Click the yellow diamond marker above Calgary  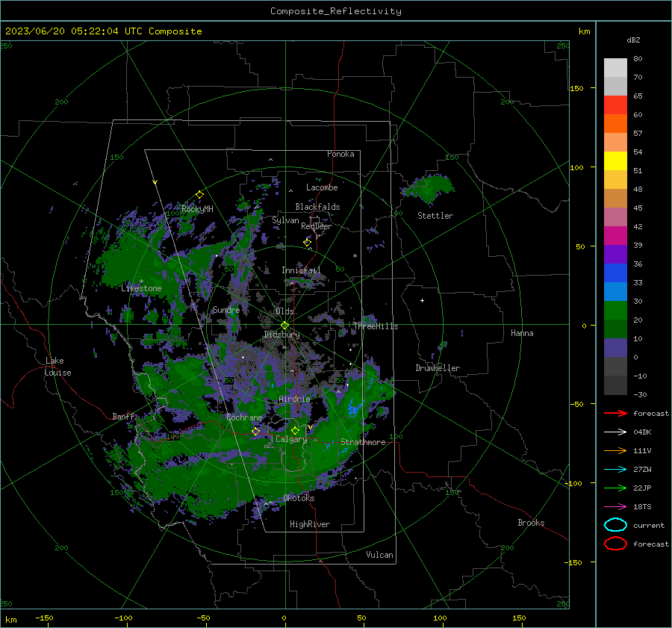295,430
